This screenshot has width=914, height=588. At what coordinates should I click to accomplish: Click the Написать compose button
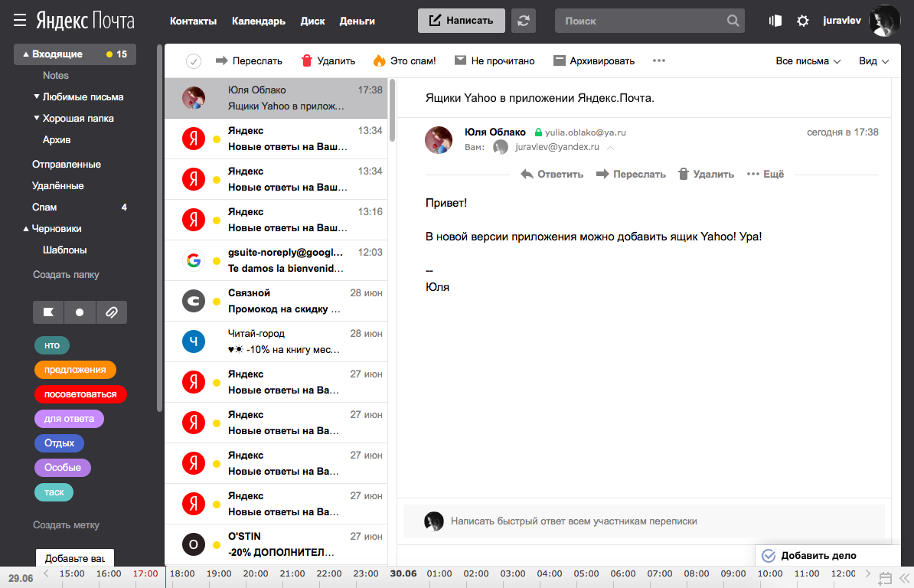(461, 21)
